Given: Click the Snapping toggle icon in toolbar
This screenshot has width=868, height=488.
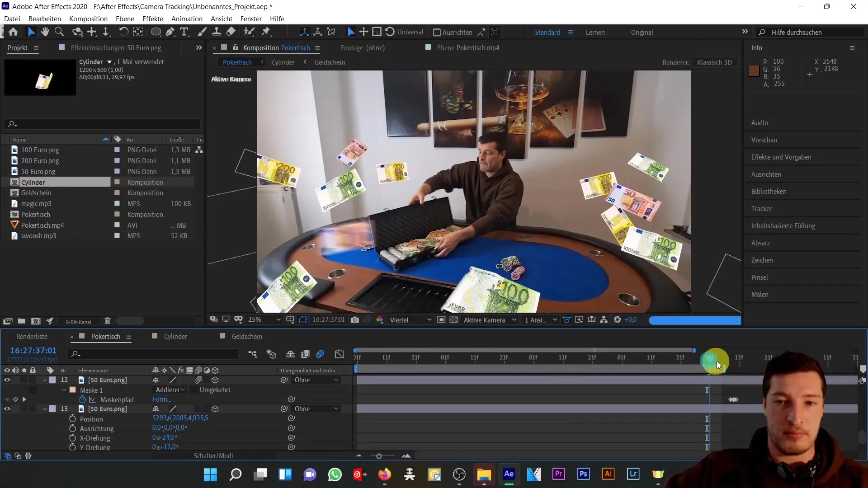Looking at the screenshot, I should tap(481, 32).
